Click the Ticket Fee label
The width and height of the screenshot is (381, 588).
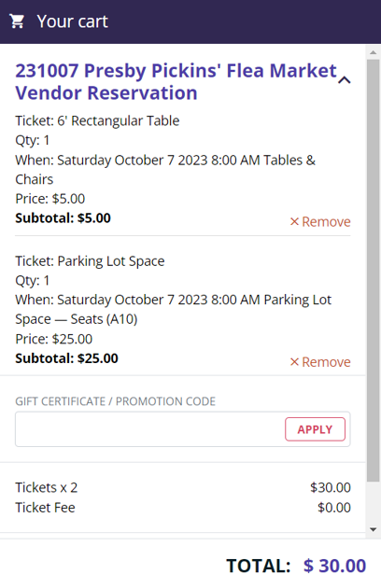(45, 508)
